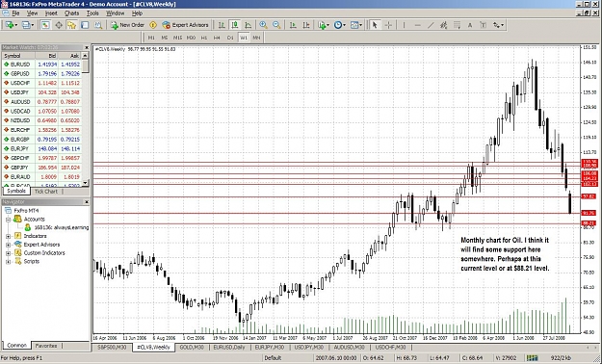Switch to the Tick Chart tab

click(x=46, y=192)
